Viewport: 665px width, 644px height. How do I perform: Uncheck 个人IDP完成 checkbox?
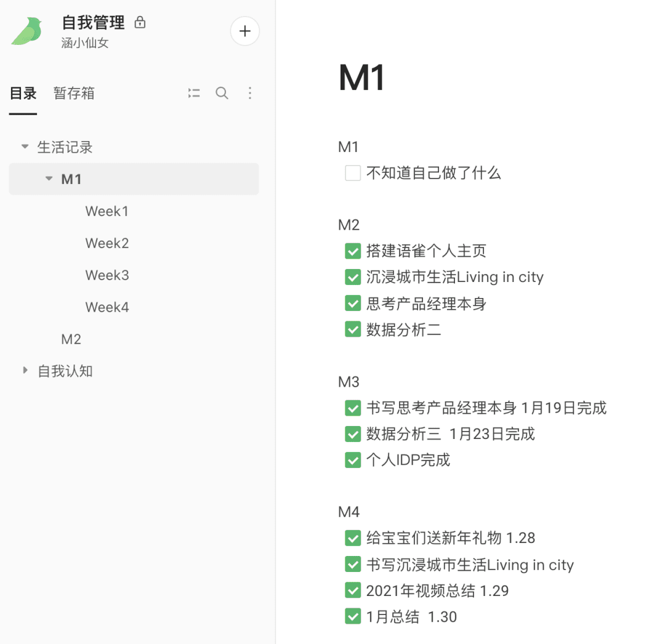[x=353, y=460]
